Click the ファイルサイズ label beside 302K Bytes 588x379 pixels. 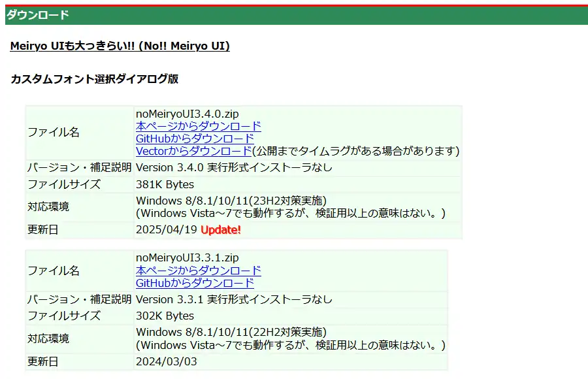(64, 316)
